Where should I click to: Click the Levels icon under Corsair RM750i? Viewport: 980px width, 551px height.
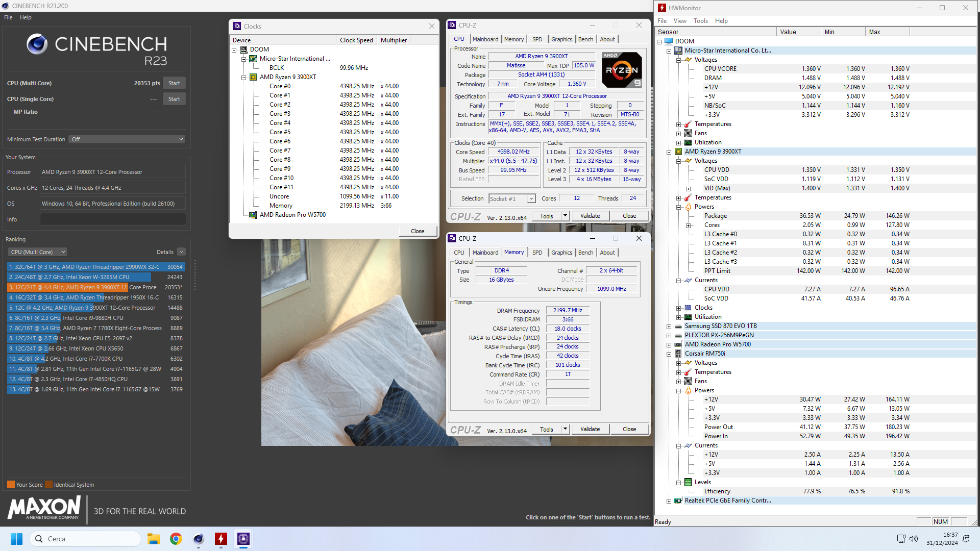(x=688, y=482)
